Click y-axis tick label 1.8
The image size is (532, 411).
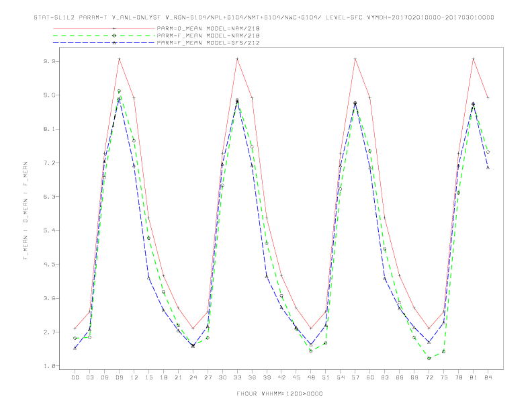click(x=49, y=366)
